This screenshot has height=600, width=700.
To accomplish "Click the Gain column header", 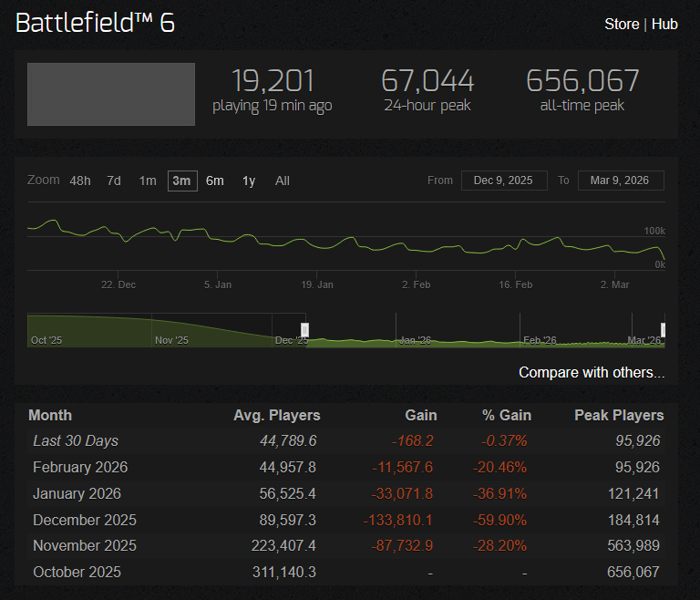I will 421,416.
